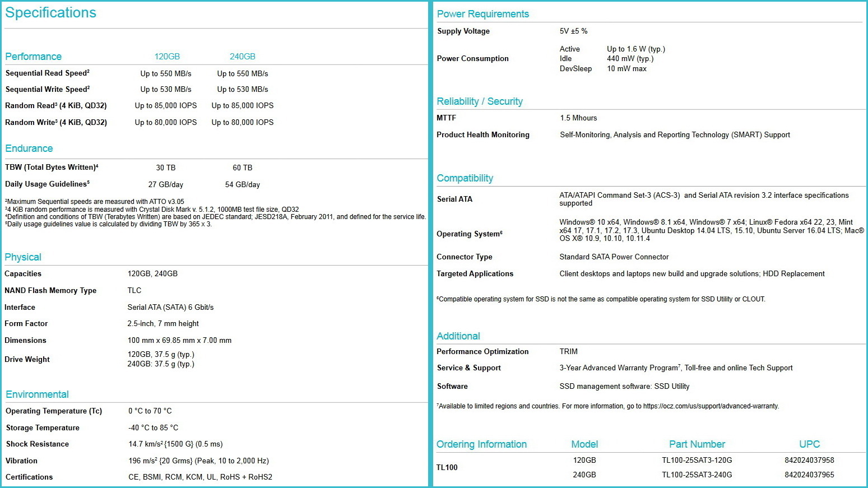Viewport: 868px width, 488px height.
Task: Select the 30 TB endurance value
Action: pos(166,168)
